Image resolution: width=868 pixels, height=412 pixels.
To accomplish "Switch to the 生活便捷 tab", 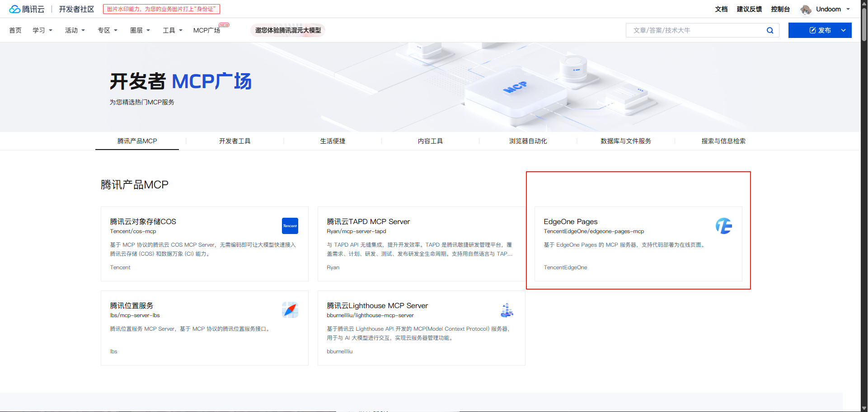I will (333, 141).
